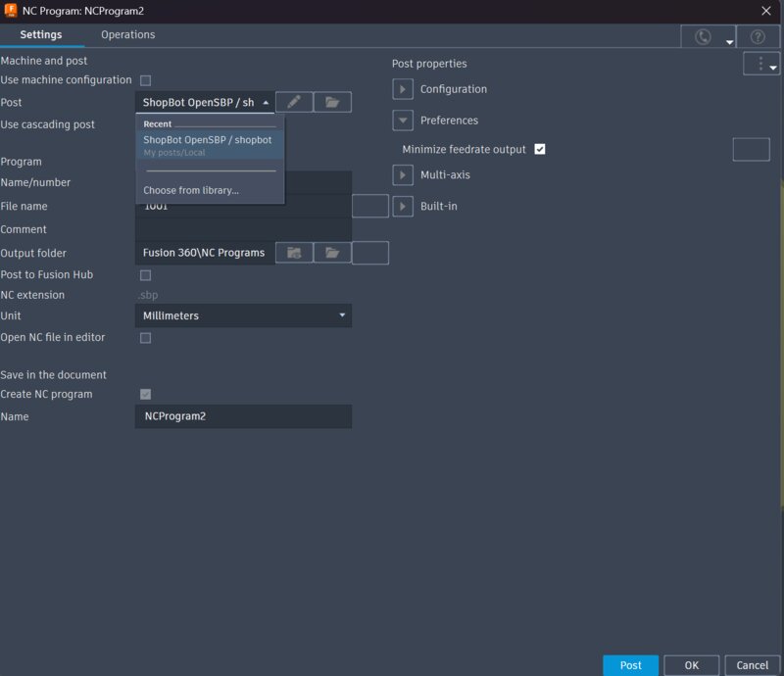Click the phone support icon

(703, 36)
